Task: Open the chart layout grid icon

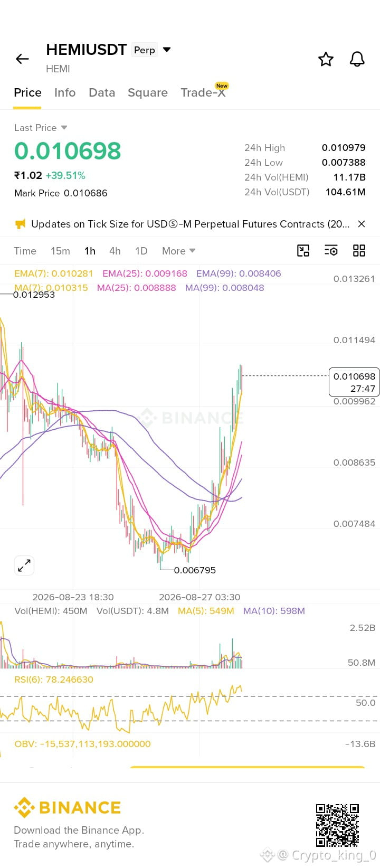Action: (x=359, y=251)
